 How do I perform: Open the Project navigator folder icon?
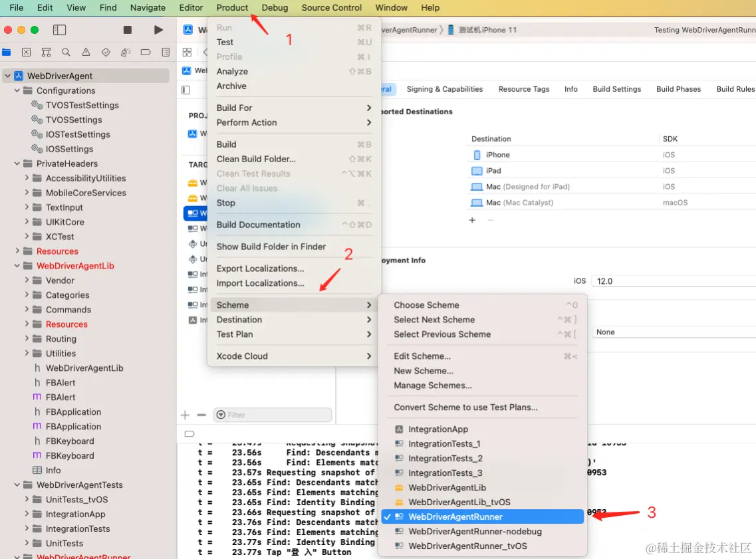pyautogui.click(x=6, y=52)
